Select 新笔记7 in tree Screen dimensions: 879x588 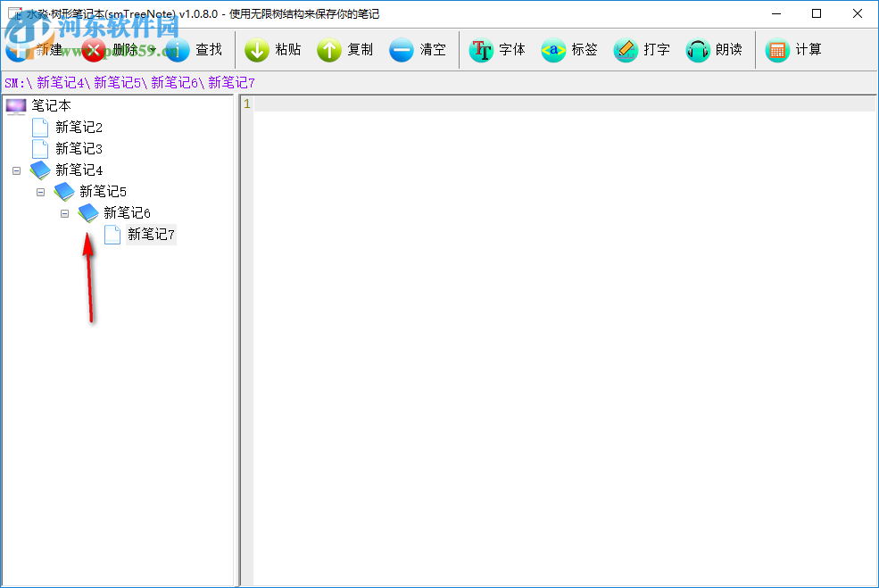coord(152,235)
